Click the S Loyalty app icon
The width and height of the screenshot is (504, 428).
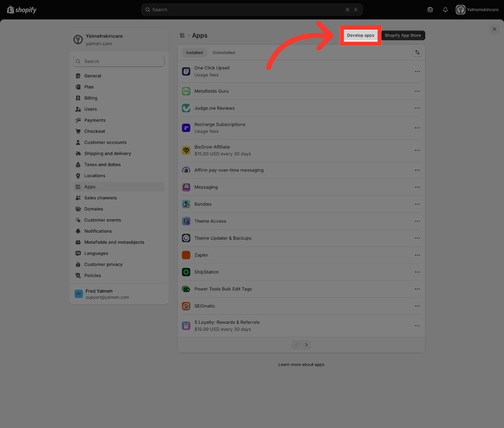click(x=186, y=326)
